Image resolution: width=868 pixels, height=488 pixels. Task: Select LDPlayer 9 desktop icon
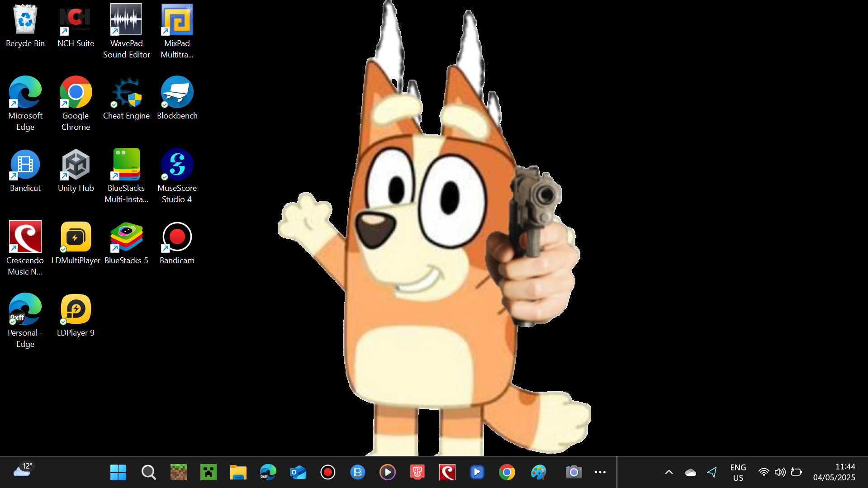tap(76, 315)
